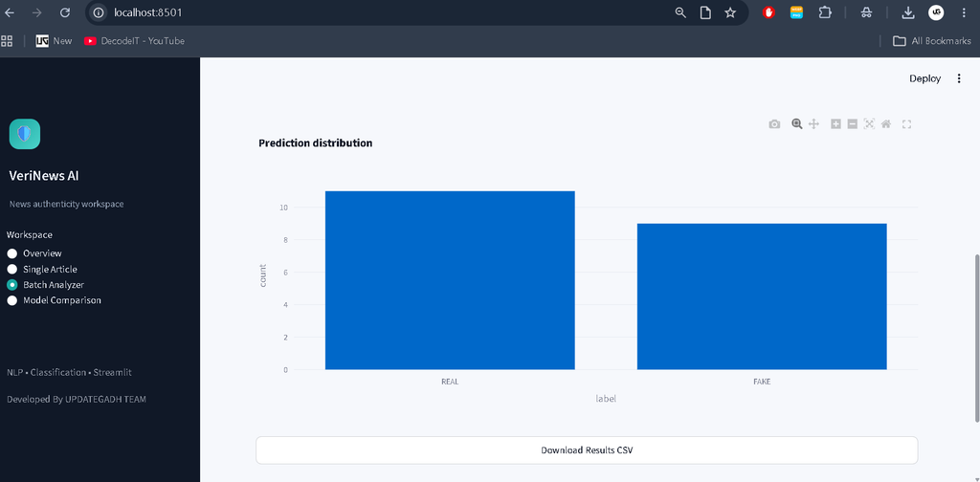Image resolution: width=980 pixels, height=482 pixels.
Task: Open the red ad blocker extension
Action: [x=768, y=12]
